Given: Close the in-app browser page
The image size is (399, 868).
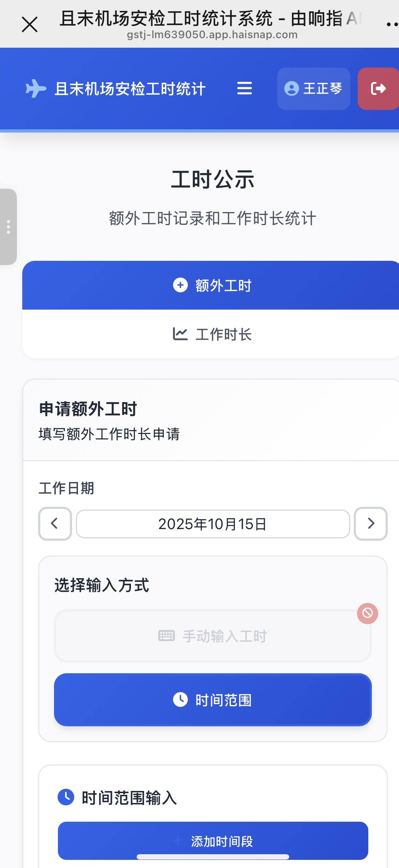Looking at the screenshot, I should point(30,25).
